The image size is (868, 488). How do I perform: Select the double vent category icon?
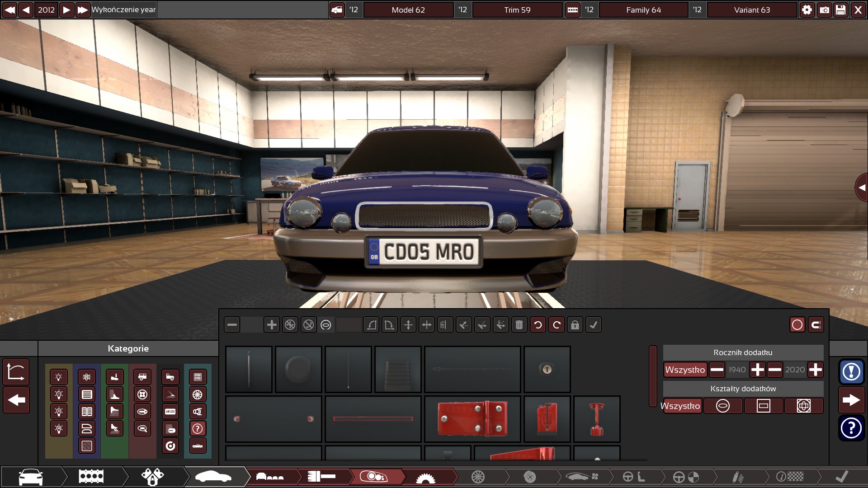click(87, 411)
